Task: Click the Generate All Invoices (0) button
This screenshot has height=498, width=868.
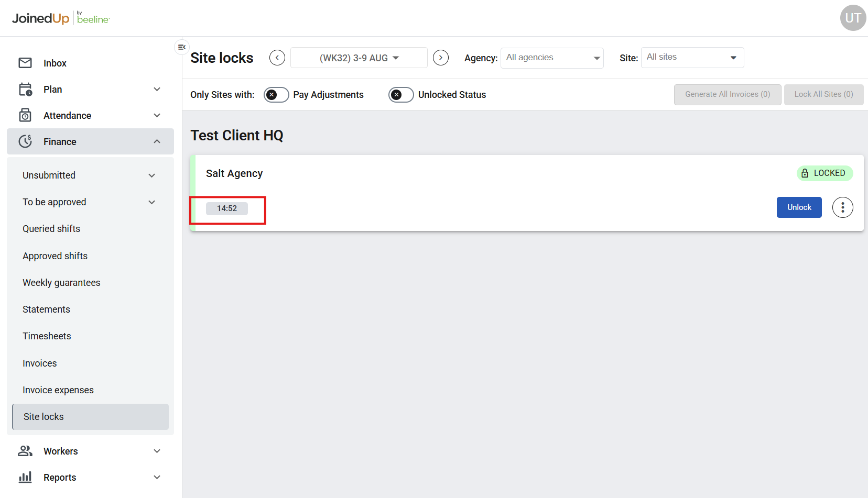Action: tap(728, 95)
